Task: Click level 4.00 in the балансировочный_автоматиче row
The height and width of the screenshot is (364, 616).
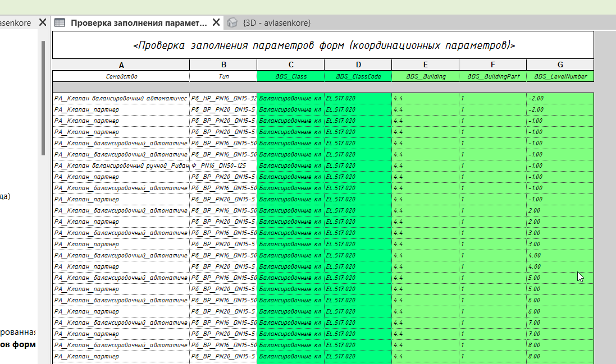Action: click(x=560, y=255)
